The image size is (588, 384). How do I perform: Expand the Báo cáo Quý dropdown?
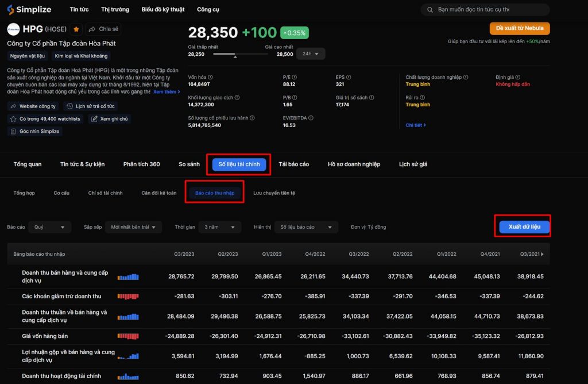(49, 227)
